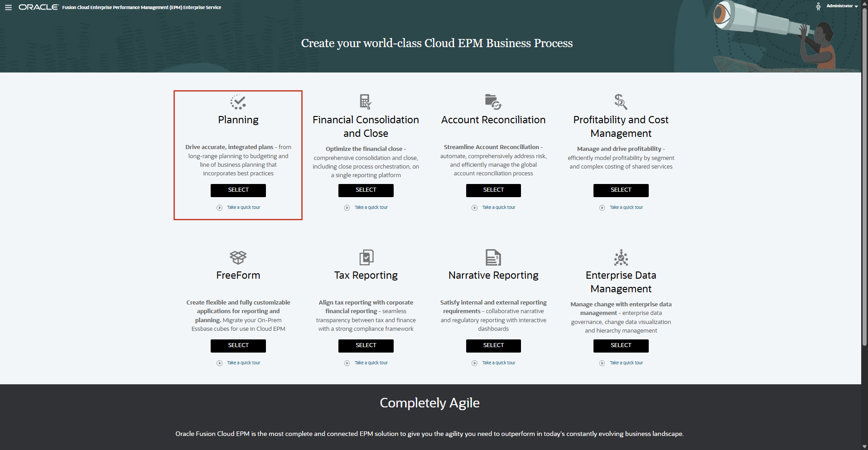Open the hamburger navigation menu
This screenshot has height=450, width=868.
click(8, 7)
